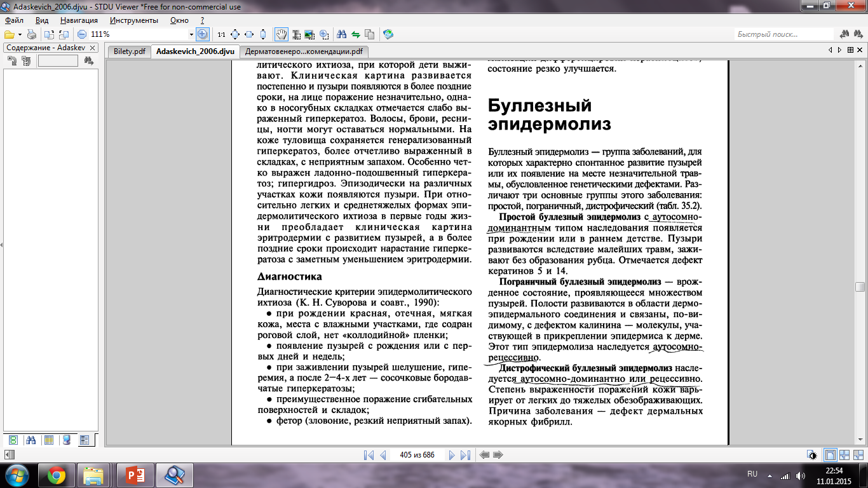The height and width of the screenshot is (488, 868).
Task: Find next quick search result
Action: pyautogui.click(x=858, y=34)
